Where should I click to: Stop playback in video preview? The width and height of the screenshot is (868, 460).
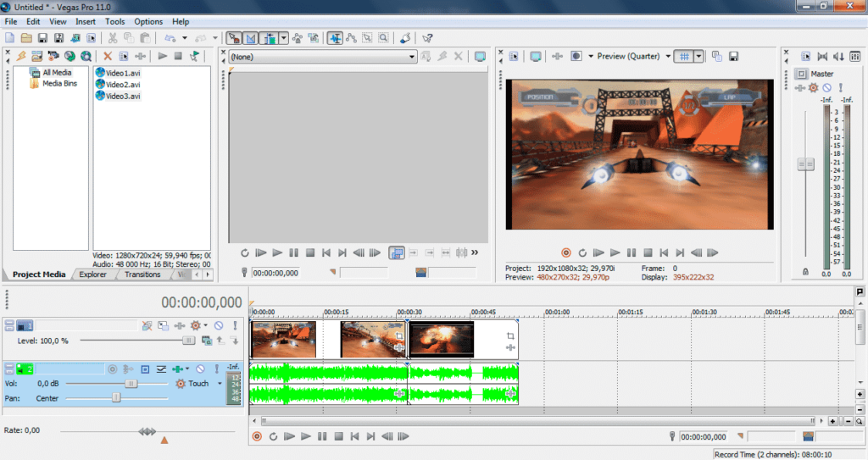[647, 253]
